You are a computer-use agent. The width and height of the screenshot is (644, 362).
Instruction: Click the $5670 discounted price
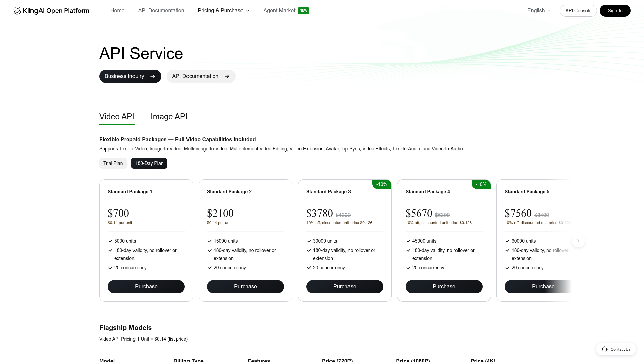tap(419, 213)
